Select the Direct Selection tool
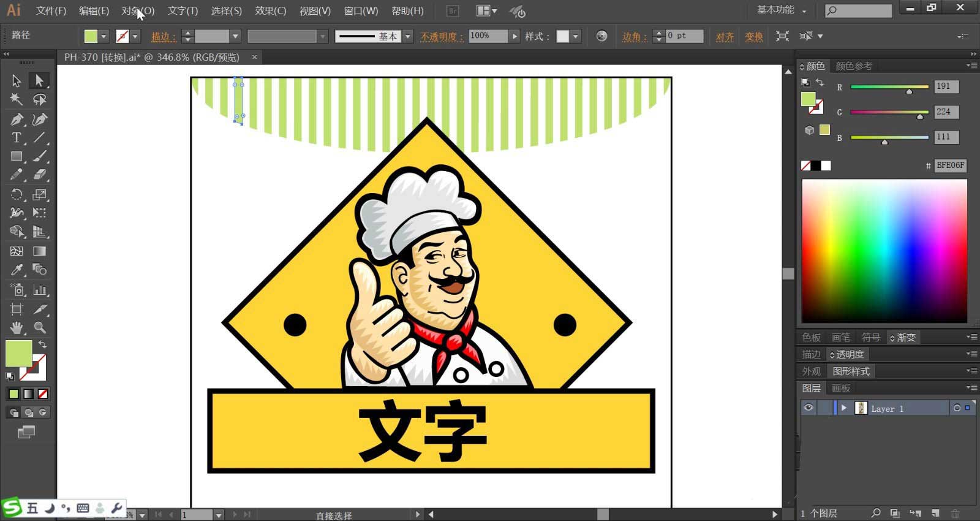Screen dimensions: 980x521 tap(40, 80)
